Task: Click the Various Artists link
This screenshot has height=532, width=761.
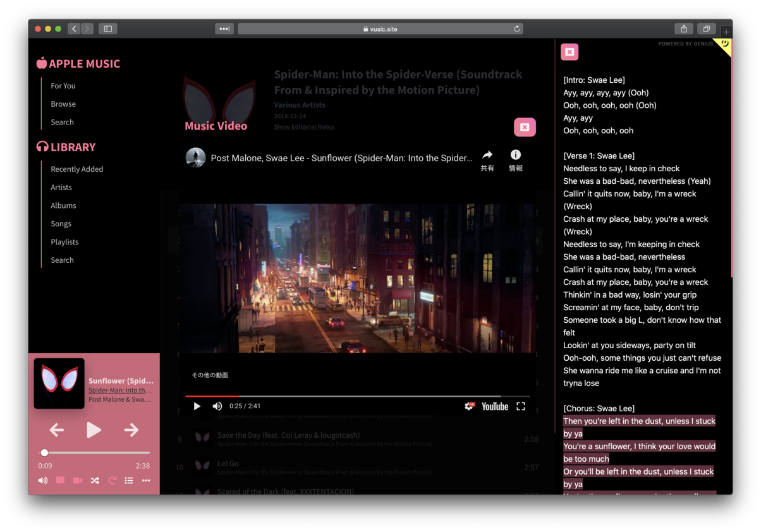Action: pos(300,105)
